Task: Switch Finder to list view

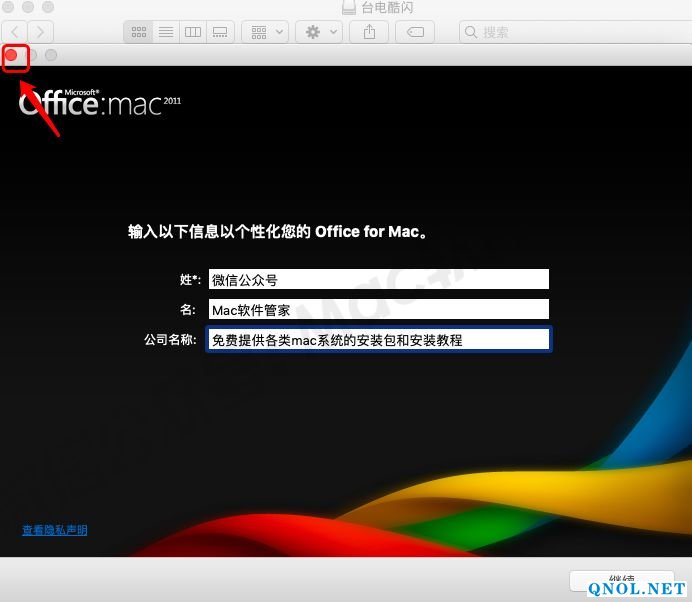Action: (166, 32)
